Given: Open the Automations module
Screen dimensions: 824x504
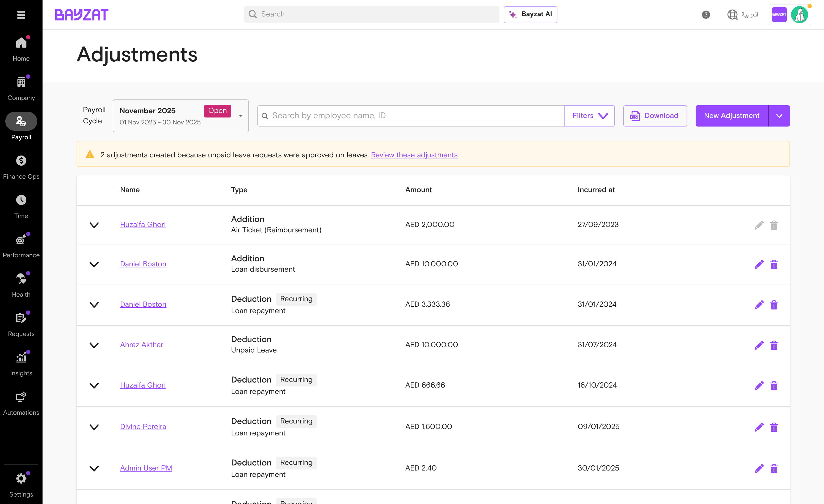Looking at the screenshot, I should pos(21,403).
